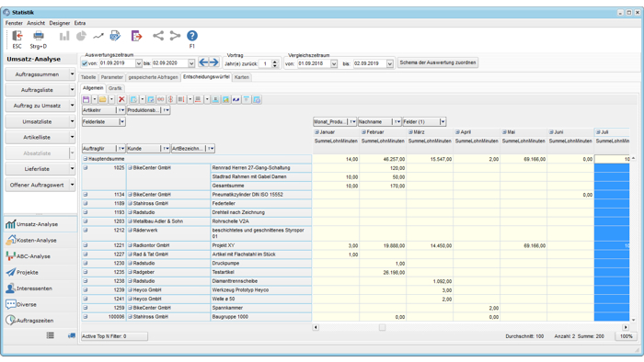Switch to the Tabelle tab
The image size is (644, 362).
88,77
